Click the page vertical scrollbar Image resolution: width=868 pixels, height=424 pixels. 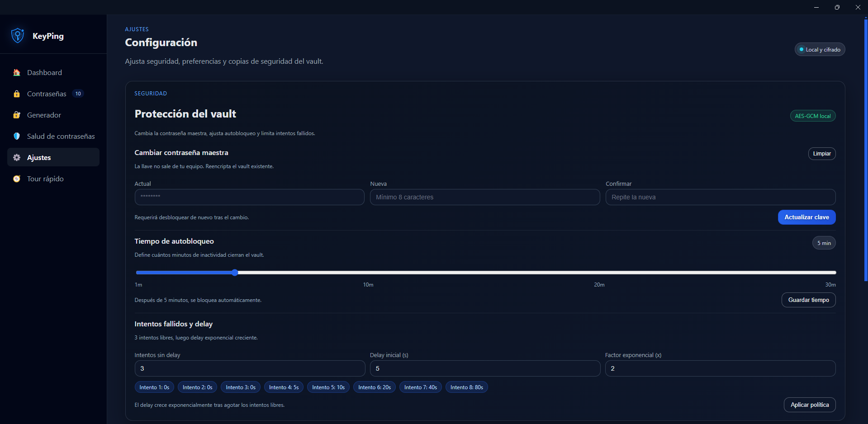pos(865,149)
